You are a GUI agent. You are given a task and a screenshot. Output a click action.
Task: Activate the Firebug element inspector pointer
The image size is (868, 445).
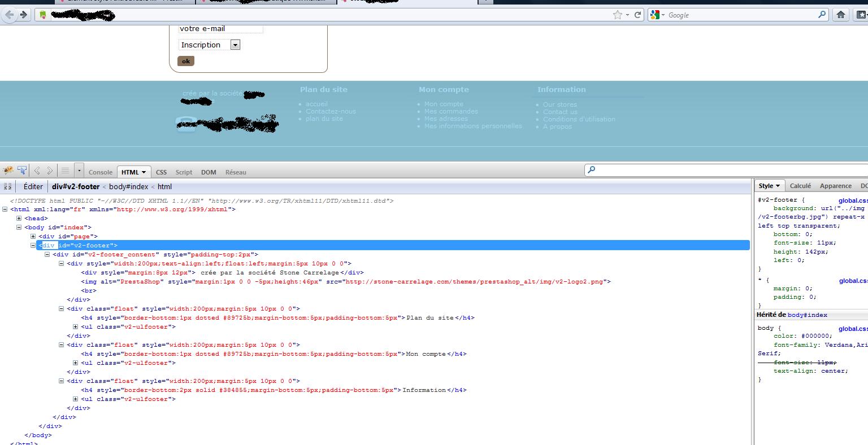[x=22, y=171]
